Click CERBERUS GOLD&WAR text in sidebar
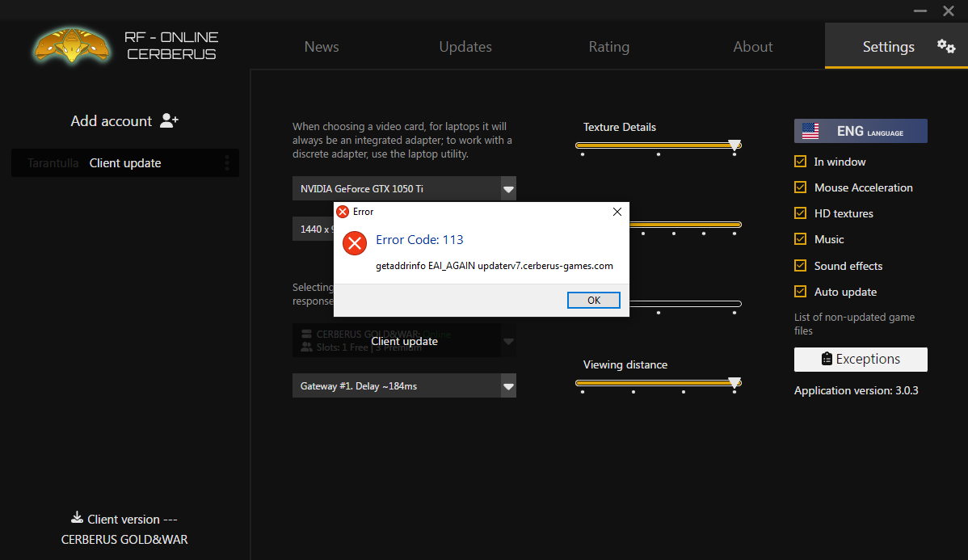Screen dimensions: 968x560 click(x=124, y=540)
